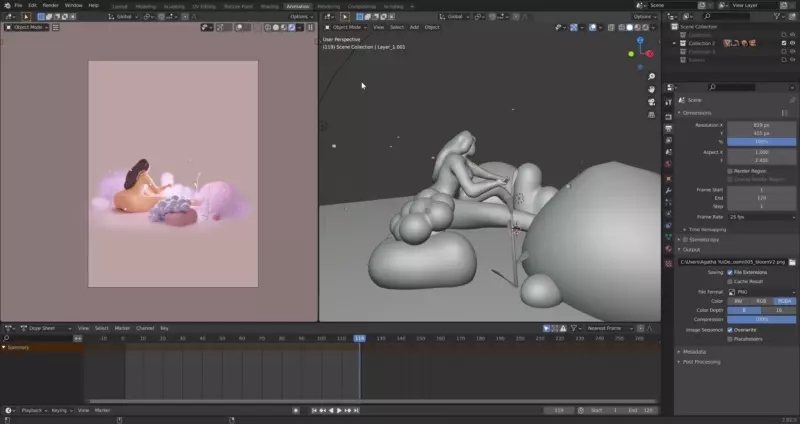Image resolution: width=800 pixels, height=424 pixels.
Task: Open the Render menu
Action: (50, 5)
